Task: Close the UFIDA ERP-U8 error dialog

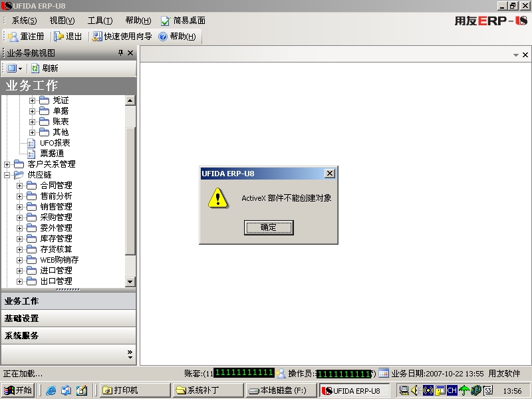Action: coord(329,174)
